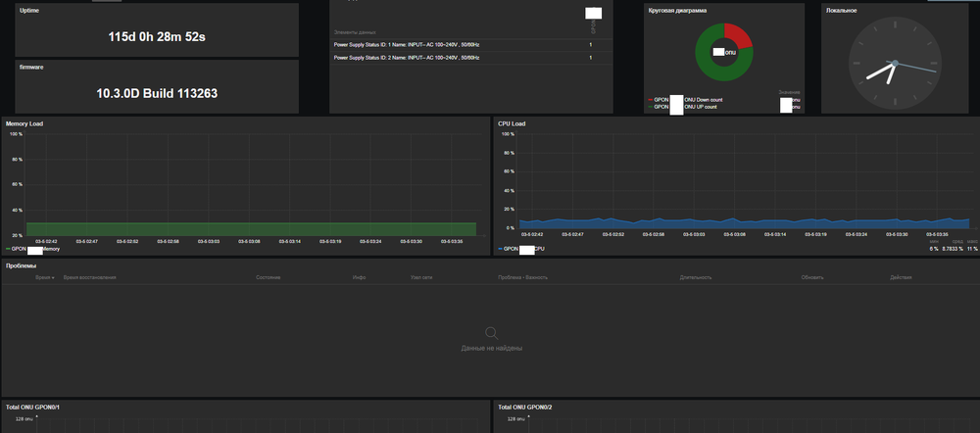Click the "Состояние" column header
This screenshot has width=980, height=433.
pos(269,277)
